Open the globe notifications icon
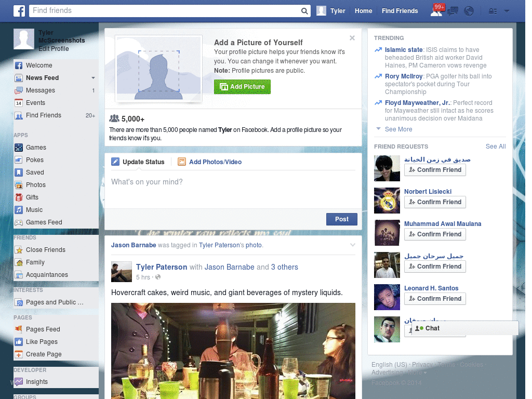Image resolution: width=532 pixels, height=399 pixels. [x=469, y=11]
